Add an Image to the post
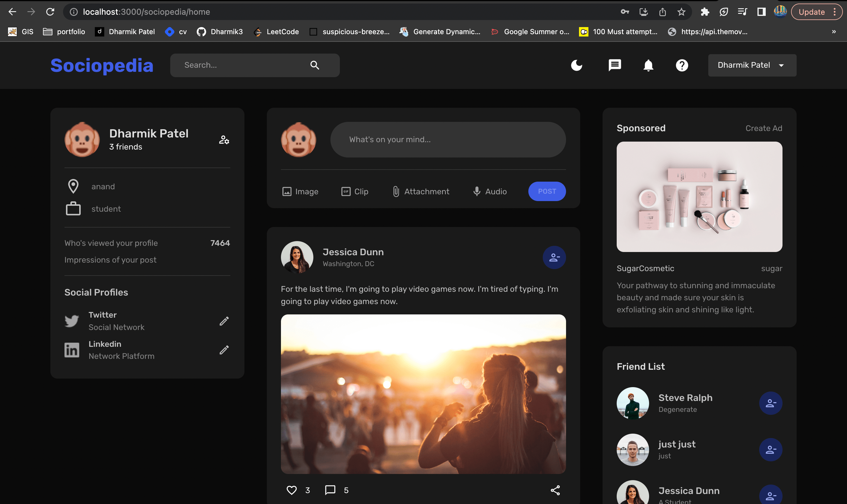The width and height of the screenshot is (847, 504). click(300, 191)
